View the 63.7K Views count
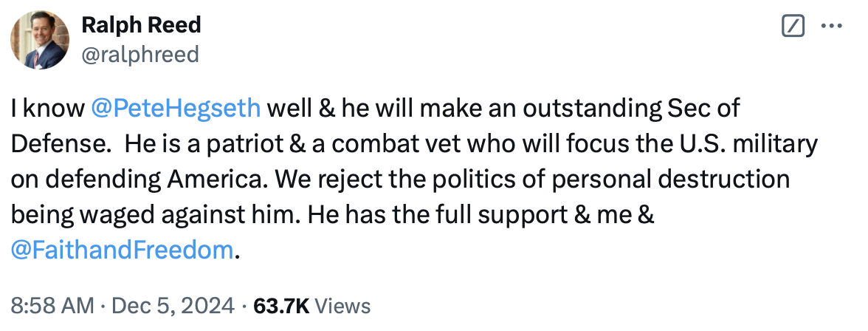The image size is (868, 331). tap(311, 306)
